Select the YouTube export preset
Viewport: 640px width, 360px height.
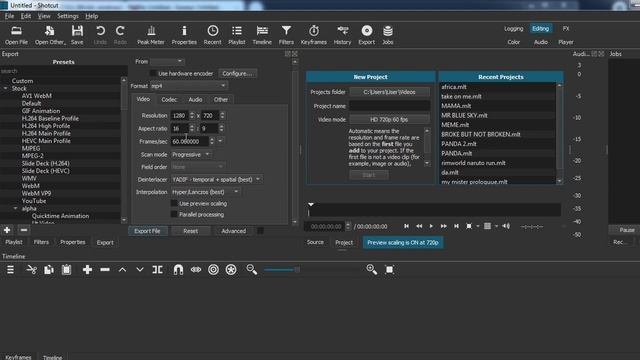tap(33, 201)
